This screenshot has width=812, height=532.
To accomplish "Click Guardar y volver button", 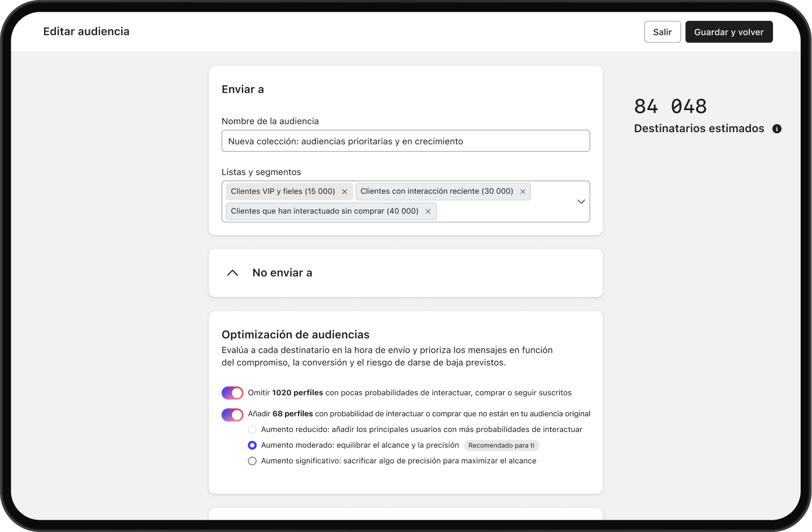I will click(729, 32).
